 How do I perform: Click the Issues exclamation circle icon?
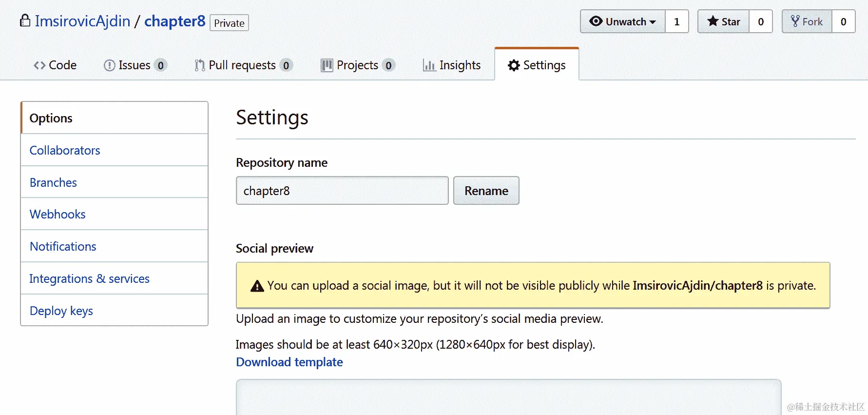tap(110, 65)
